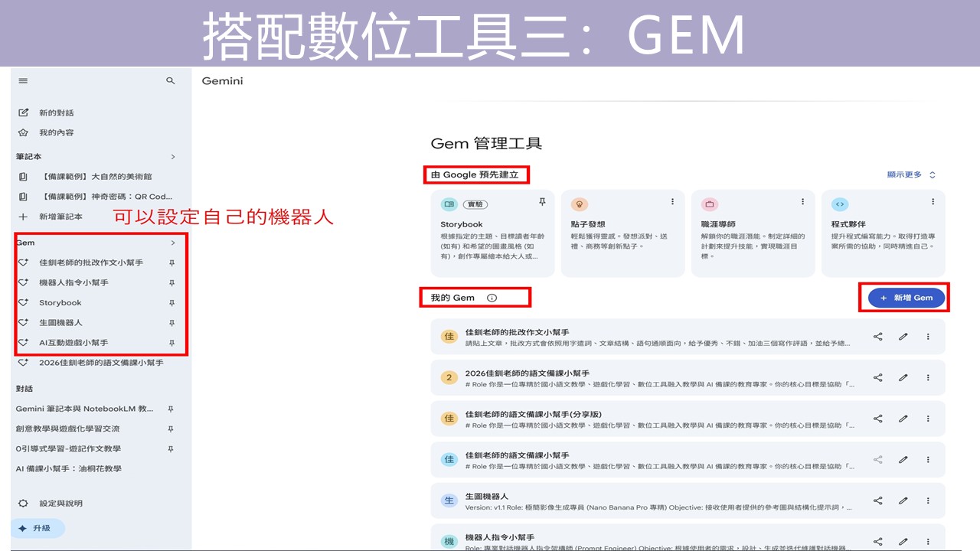Screen dimensions: 980x551
Task: Open sidebar Gem AI互動遊戲小幫手
Action: [x=73, y=343]
